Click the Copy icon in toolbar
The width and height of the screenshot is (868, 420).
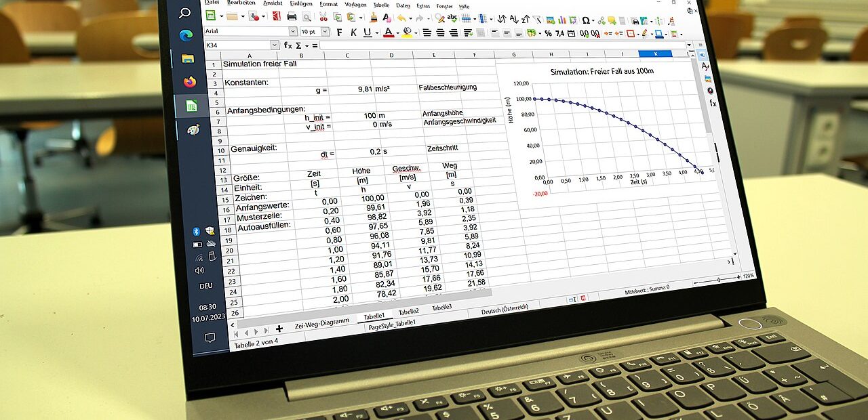click(337, 17)
